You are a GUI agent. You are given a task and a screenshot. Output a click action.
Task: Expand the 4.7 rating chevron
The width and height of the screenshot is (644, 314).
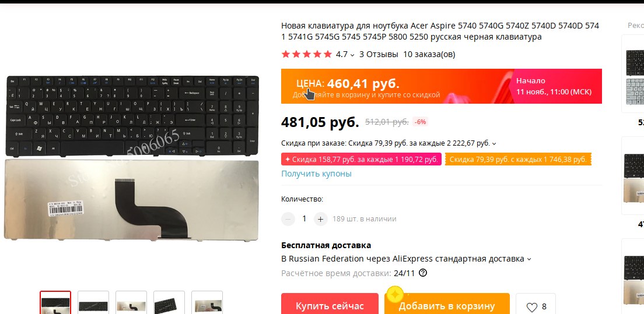[352, 55]
